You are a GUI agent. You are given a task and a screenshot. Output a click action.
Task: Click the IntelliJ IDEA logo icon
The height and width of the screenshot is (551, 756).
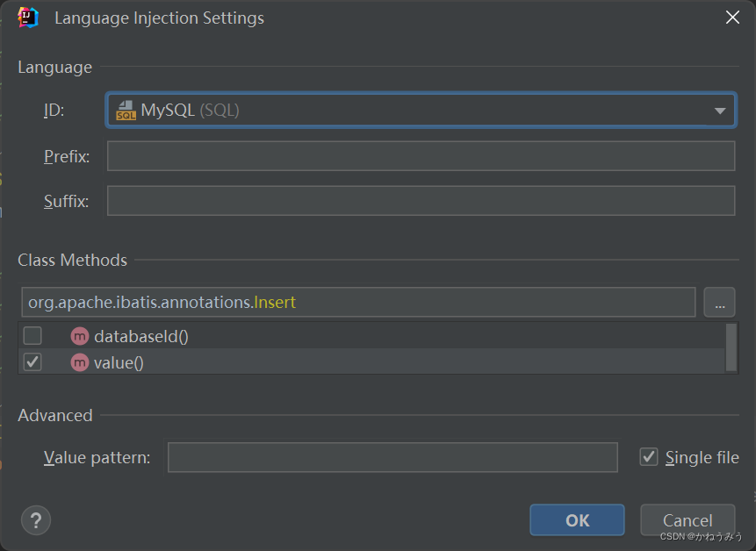point(28,18)
